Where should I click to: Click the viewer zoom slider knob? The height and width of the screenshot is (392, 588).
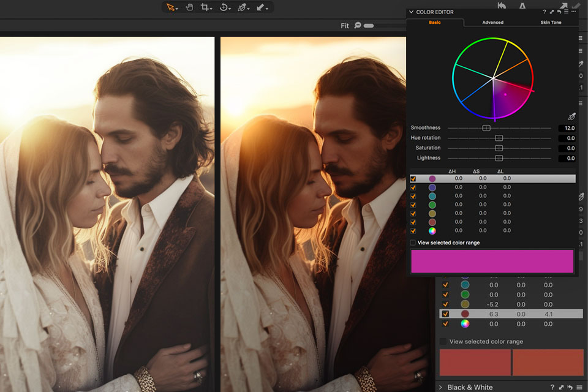coord(369,26)
